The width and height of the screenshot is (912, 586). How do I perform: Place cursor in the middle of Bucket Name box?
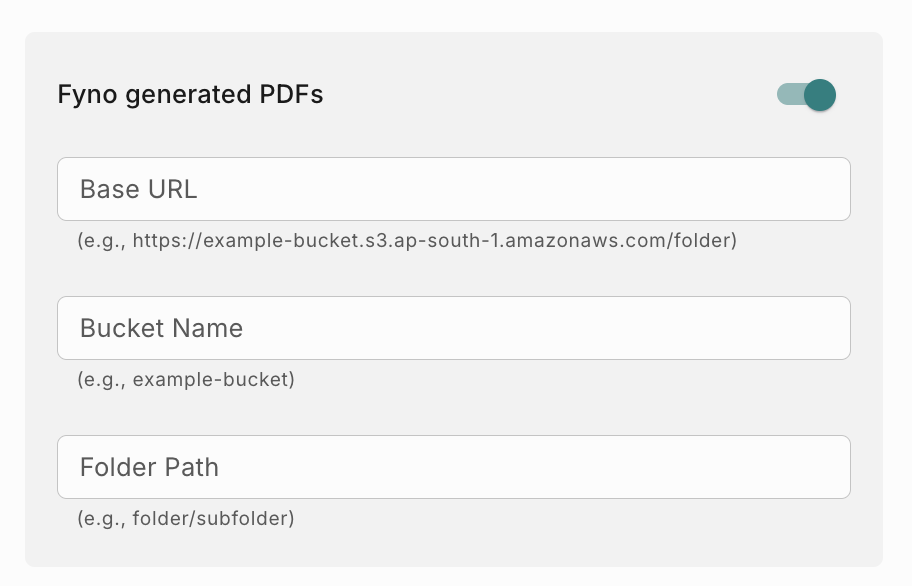[x=454, y=328]
